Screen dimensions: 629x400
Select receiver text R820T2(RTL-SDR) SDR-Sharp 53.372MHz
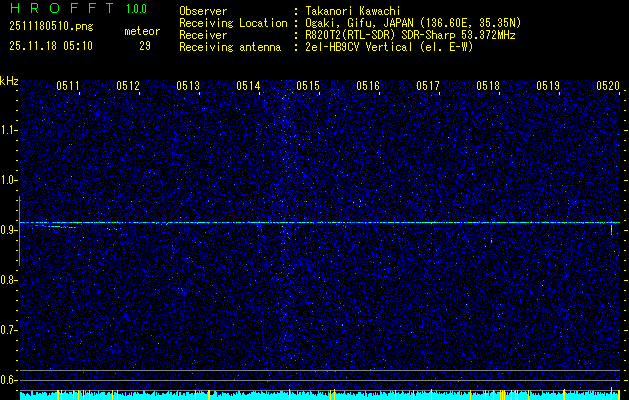[410, 35]
